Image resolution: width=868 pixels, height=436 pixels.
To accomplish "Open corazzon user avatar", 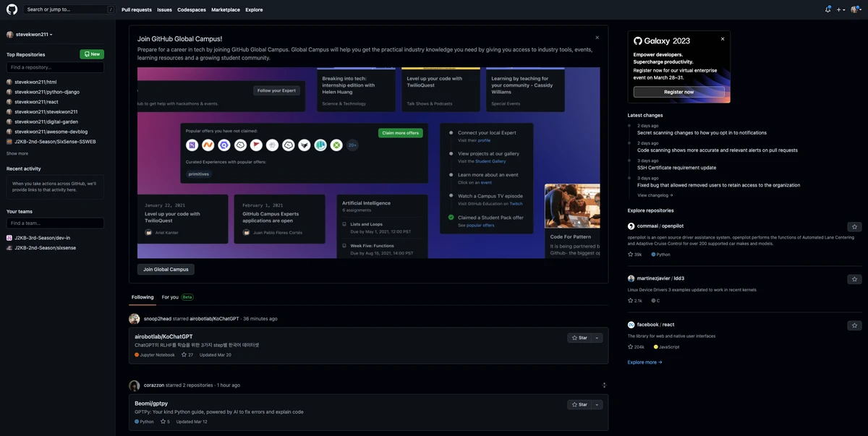I will point(135,385).
